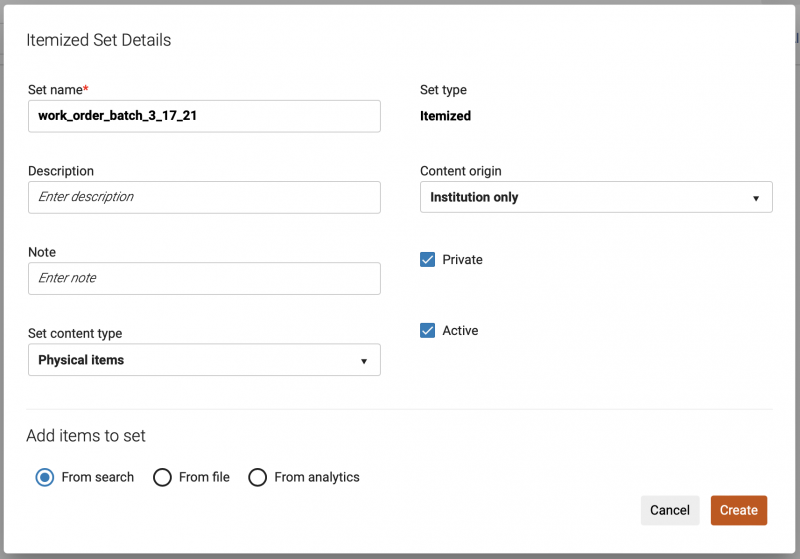Image resolution: width=800 pixels, height=559 pixels.
Task: Click the arrow beside Physical items
Action: pyautogui.click(x=364, y=361)
